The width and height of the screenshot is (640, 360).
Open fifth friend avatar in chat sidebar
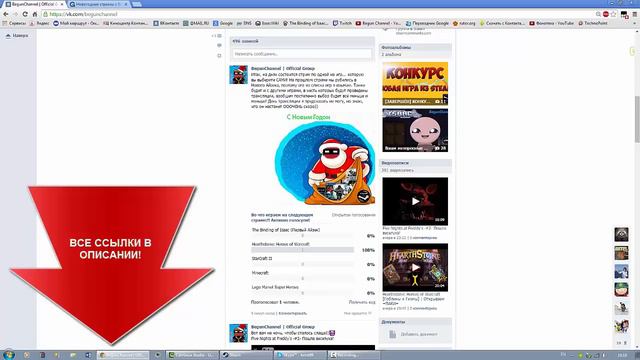(x=621, y=308)
